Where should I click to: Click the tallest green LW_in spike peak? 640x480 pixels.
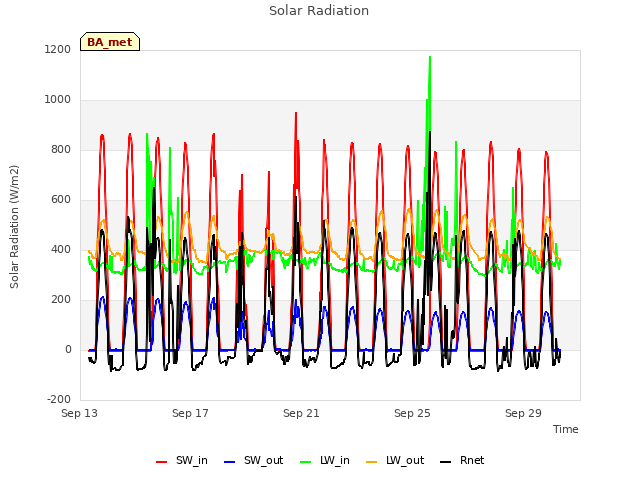click(x=430, y=57)
